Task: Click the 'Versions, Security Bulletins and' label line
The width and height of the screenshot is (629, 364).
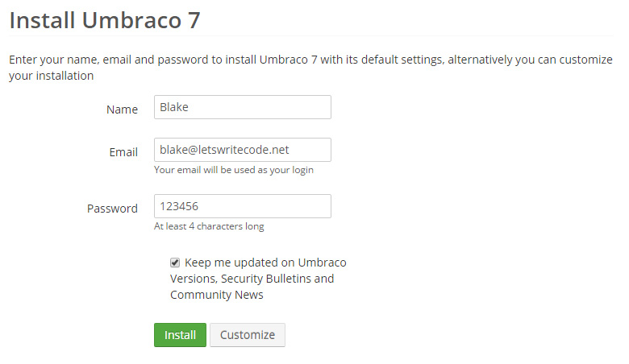Action: click(252, 279)
